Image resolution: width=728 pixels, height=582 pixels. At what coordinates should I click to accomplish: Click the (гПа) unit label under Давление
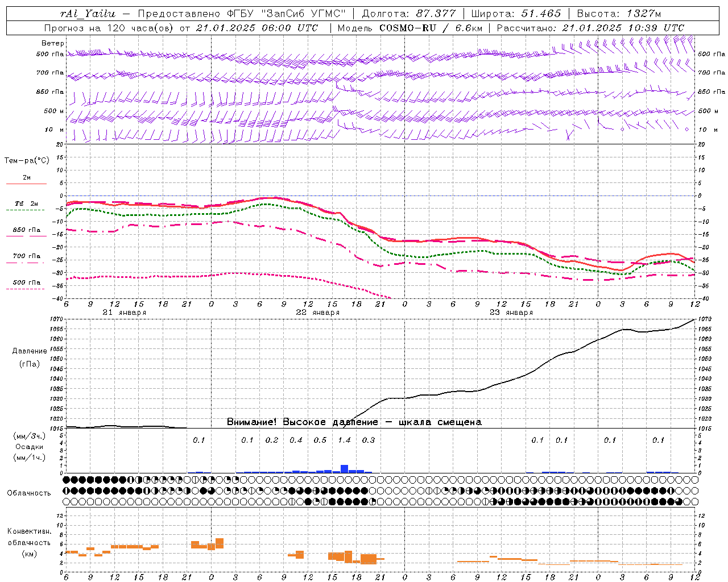pyautogui.click(x=30, y=364)
